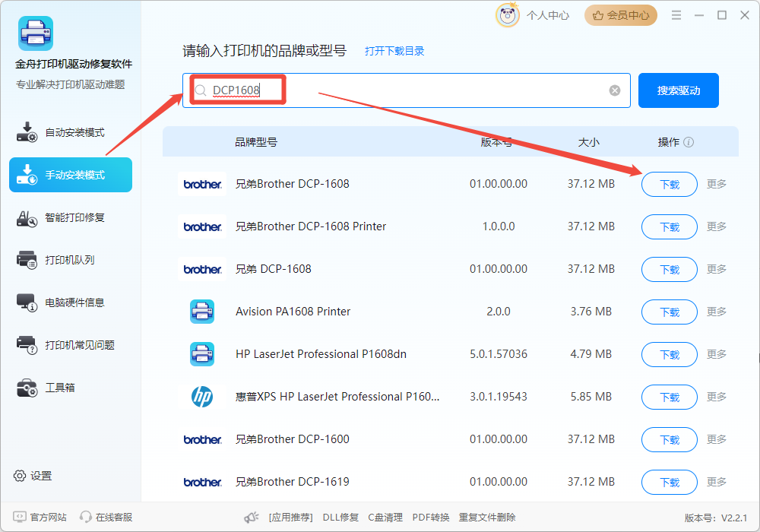Show 更多 for DCP-1608 Printer row
The height and width of the screenshot is (532, 760).
coord(717,226)
